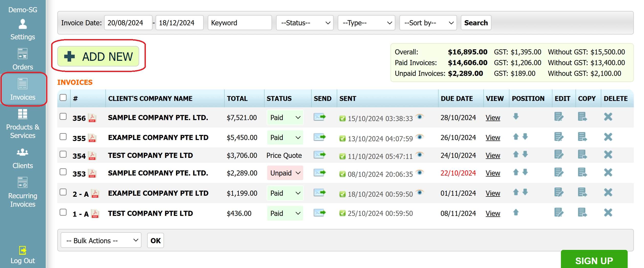Edit invoice 1 - A

click(559, 213)
